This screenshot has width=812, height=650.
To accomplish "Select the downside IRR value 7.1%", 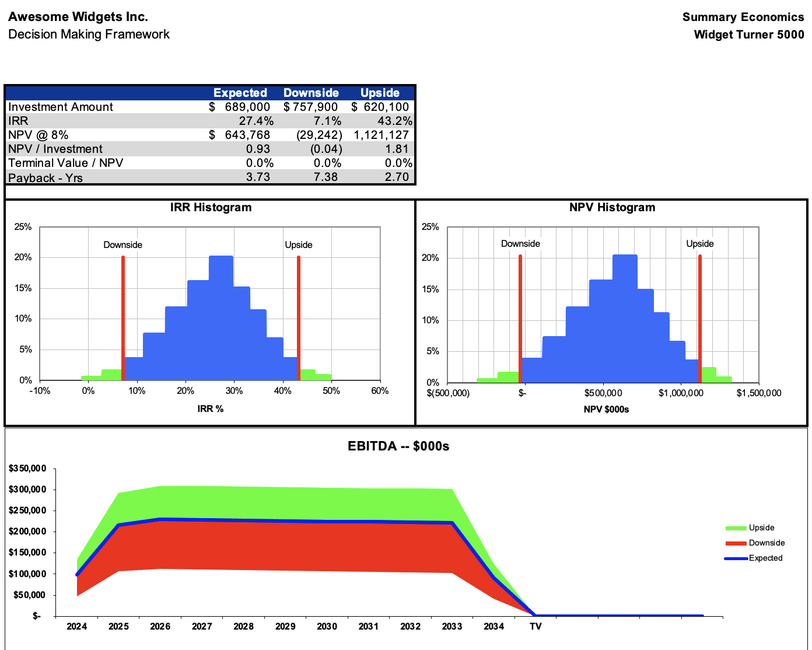I will (x=327, y=121).
